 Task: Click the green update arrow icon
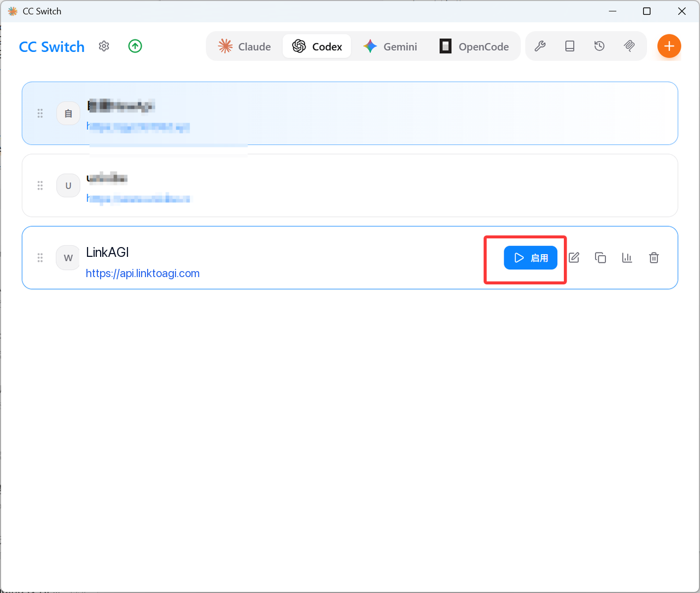tap(135, 46)
